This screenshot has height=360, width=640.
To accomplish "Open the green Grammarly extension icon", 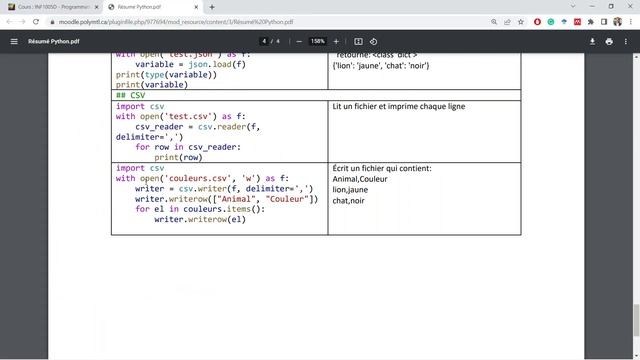I will coord(551,22).
